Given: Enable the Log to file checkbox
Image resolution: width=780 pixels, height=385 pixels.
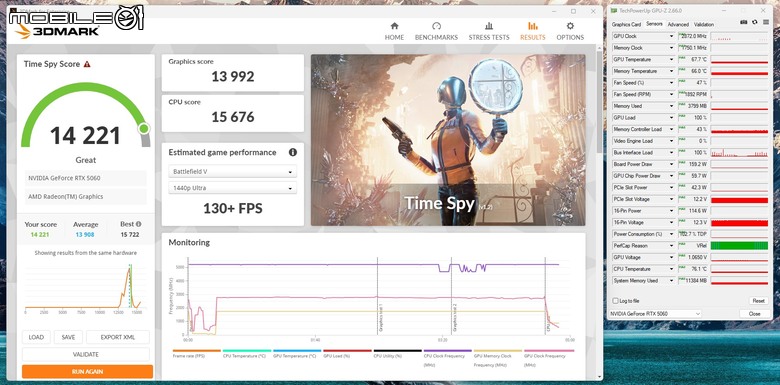Looking at the screenshot, I should (616, 301).
